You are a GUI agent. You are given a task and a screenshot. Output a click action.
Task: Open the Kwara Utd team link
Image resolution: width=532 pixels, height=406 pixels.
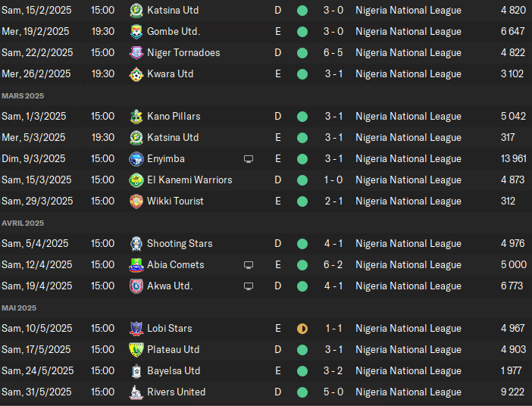coord(171,74)
